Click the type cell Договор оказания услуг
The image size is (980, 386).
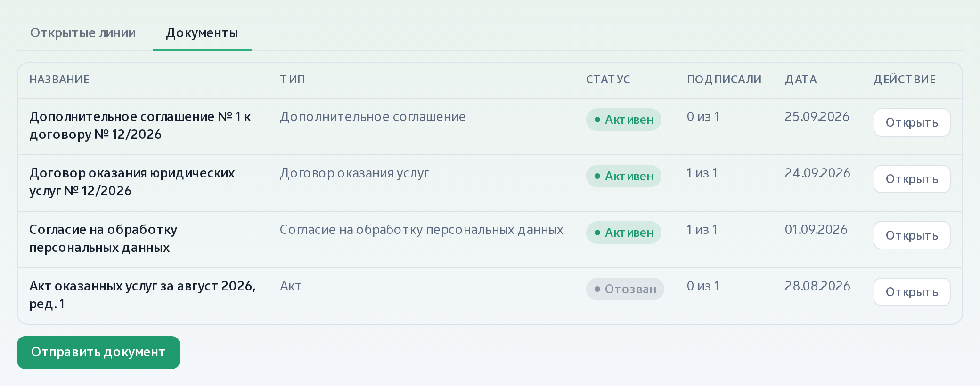click(x=354, y=173)
